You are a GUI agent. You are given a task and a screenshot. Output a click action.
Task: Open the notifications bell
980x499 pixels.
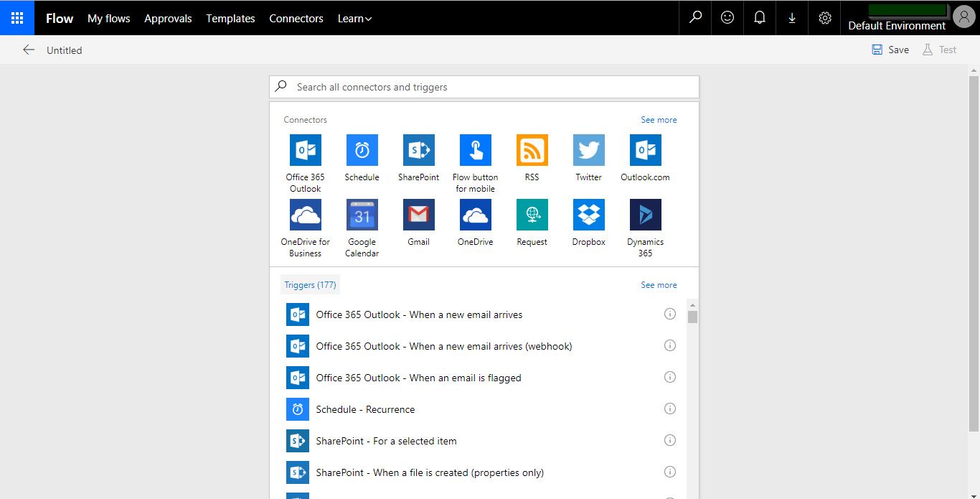click(760, 18)
